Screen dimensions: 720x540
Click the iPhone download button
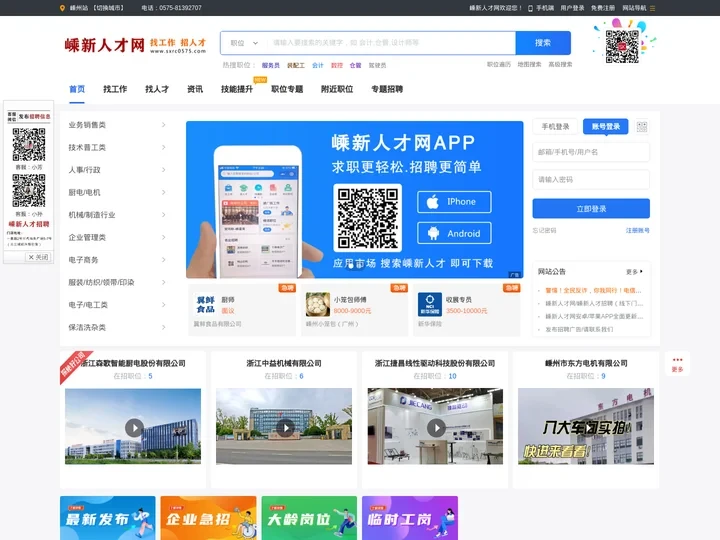454,202
